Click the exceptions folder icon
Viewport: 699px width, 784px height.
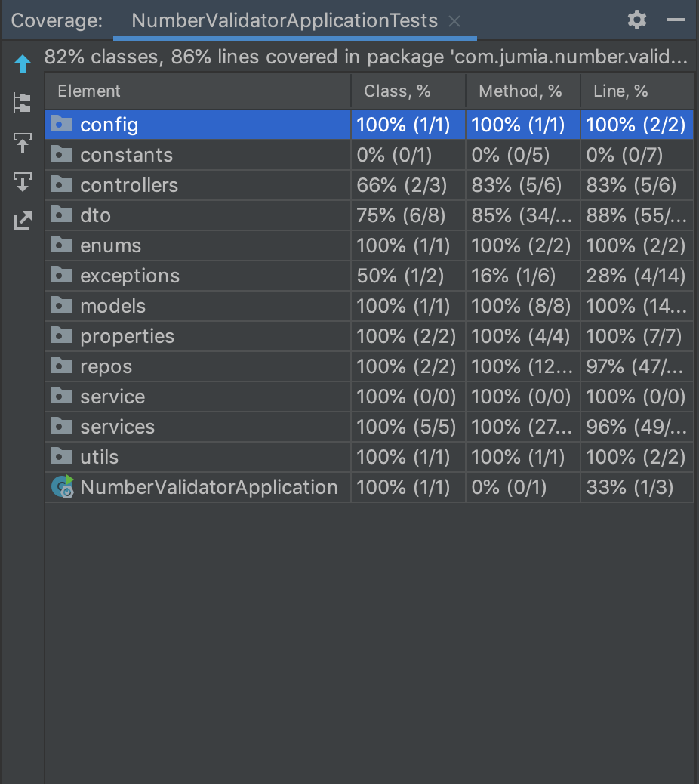pyautogui.click(x=62, y=274)
